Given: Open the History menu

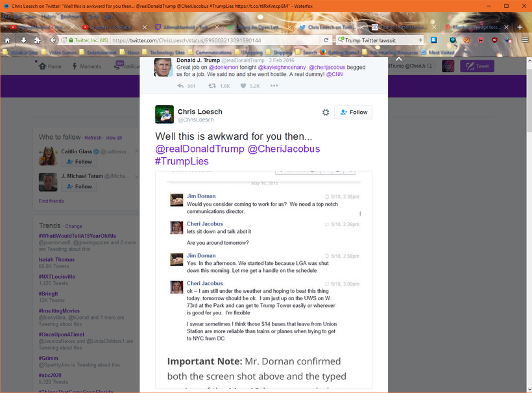Looking at the screenshot, I should coord(49,16).
